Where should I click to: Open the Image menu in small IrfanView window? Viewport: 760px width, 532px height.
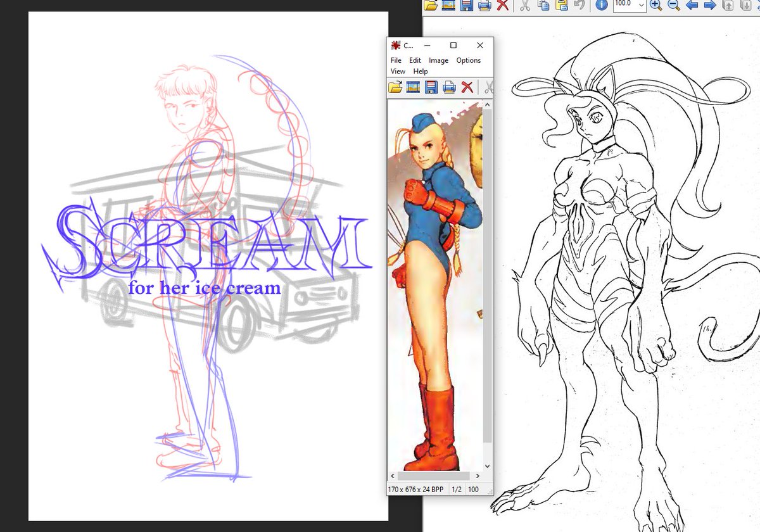pos(438,60)
